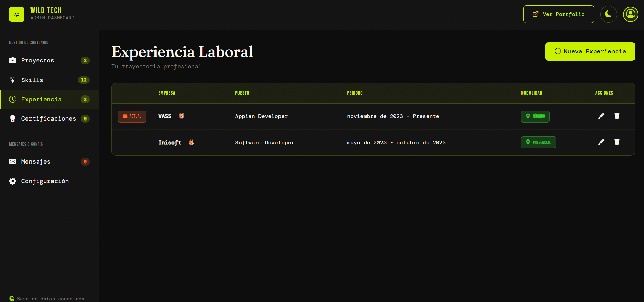Click the Configuración gear icon
The height and width of the screenshot is (302, 644).
click(x=13, y=181)
